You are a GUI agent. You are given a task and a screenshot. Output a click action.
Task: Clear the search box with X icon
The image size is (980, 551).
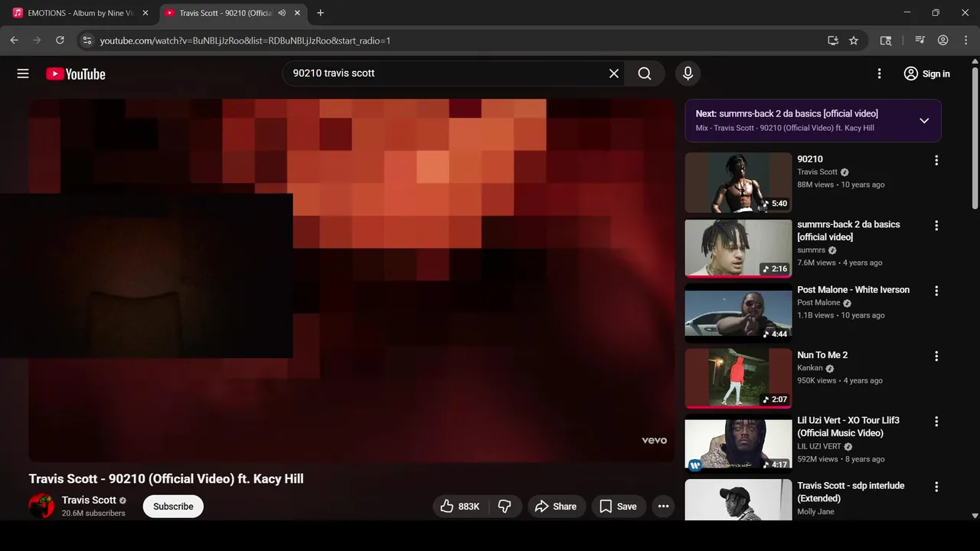pos(614,73)
